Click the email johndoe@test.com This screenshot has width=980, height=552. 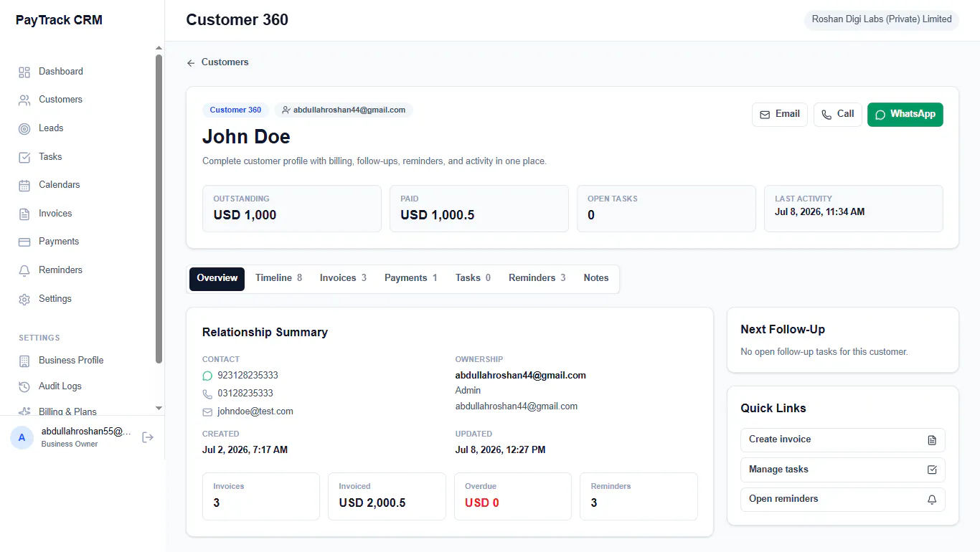point(255,412)
